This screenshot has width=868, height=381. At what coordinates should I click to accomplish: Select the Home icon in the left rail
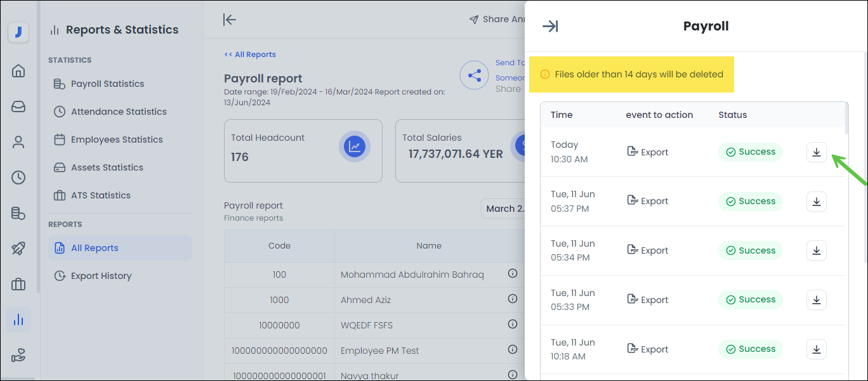[18, 71]
